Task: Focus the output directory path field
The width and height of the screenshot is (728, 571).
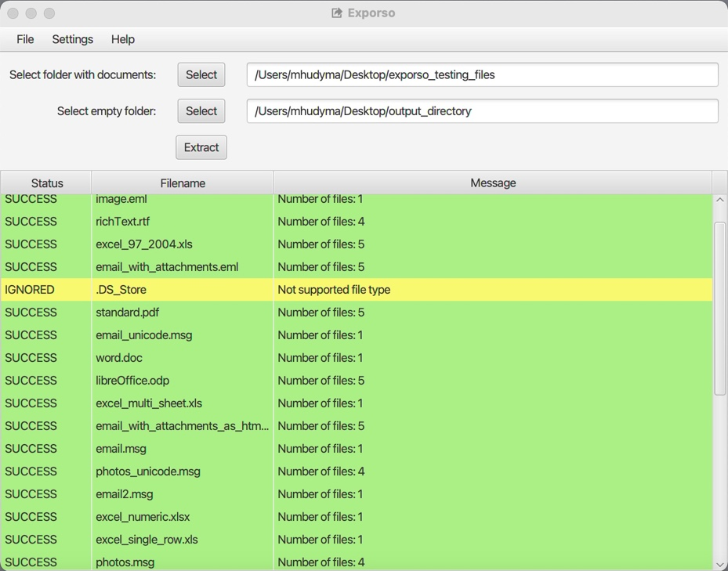Action: [x=482, y=111]
